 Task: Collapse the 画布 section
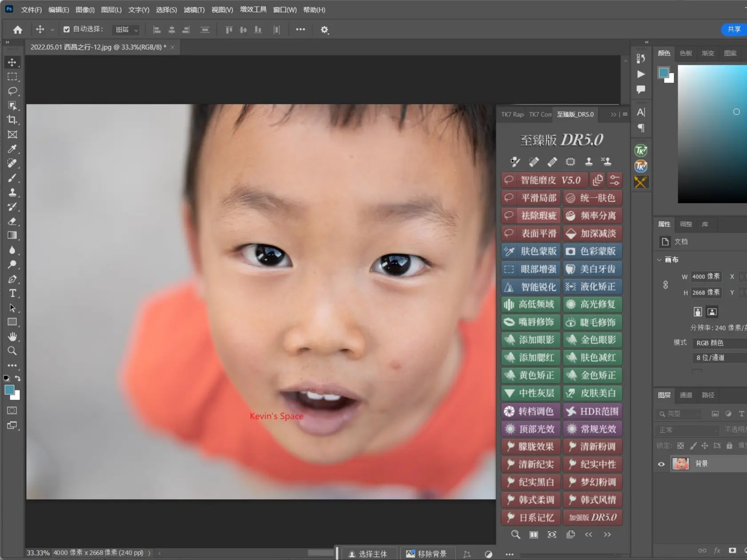coord(660,260)
